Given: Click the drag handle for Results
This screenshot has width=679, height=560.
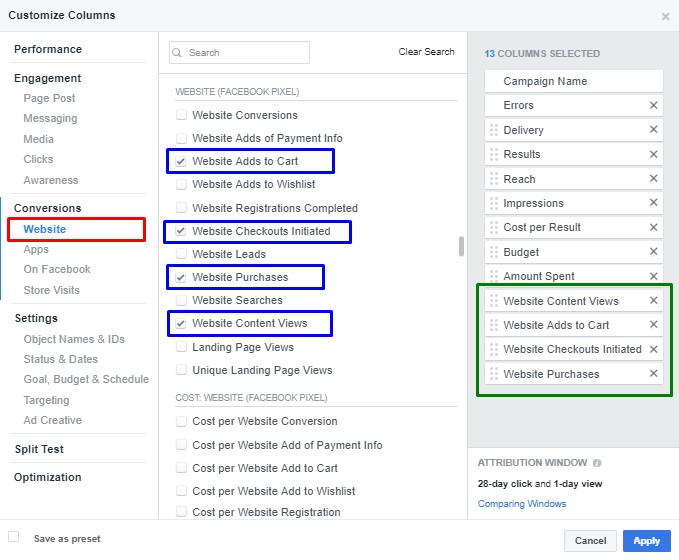Looking at the screenshot, I should (494, 154).
